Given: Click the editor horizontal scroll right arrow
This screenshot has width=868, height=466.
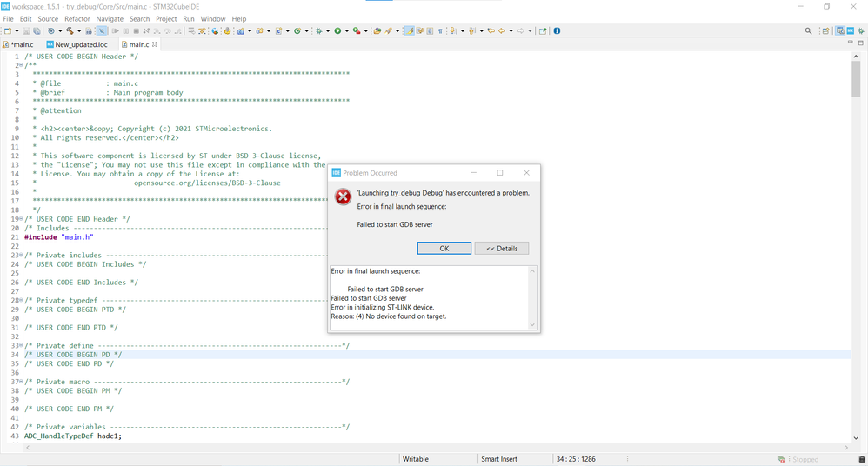Looking at the screenshot, I should click(x=846, y=448).
